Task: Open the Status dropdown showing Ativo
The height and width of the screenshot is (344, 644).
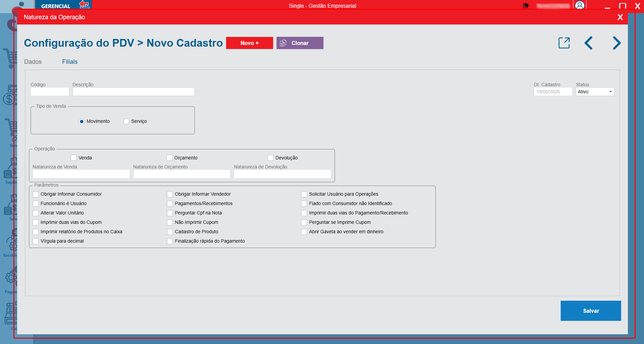Action: [595, 92]
